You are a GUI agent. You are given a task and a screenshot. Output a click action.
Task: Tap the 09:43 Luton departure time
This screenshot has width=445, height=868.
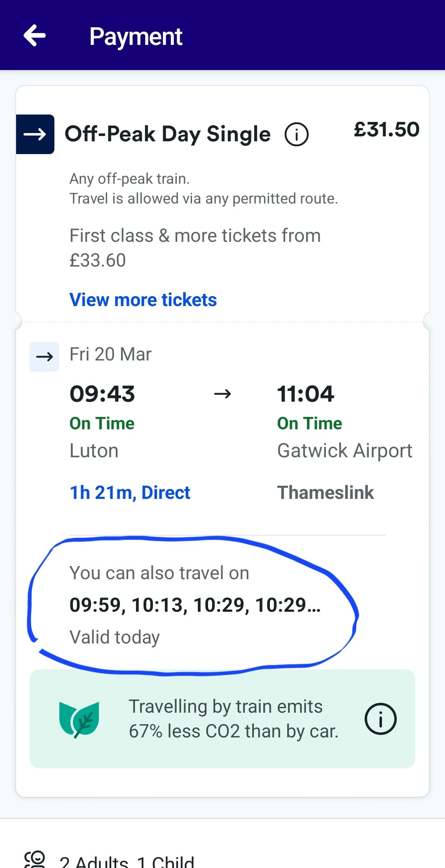click(102, 394)
